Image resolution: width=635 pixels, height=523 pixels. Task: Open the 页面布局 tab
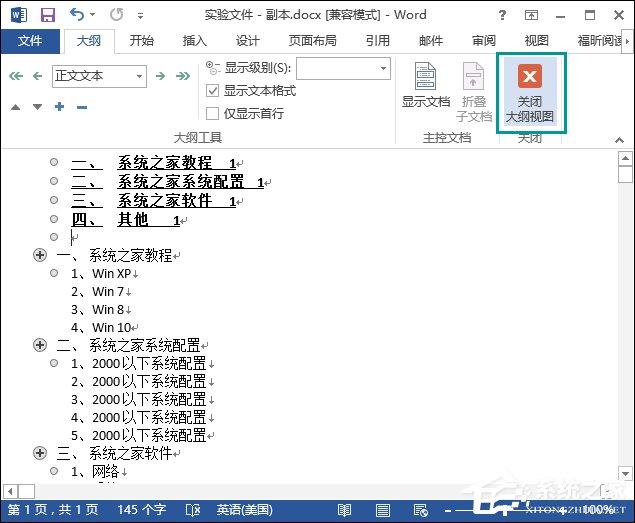click(x=312, y=41)
